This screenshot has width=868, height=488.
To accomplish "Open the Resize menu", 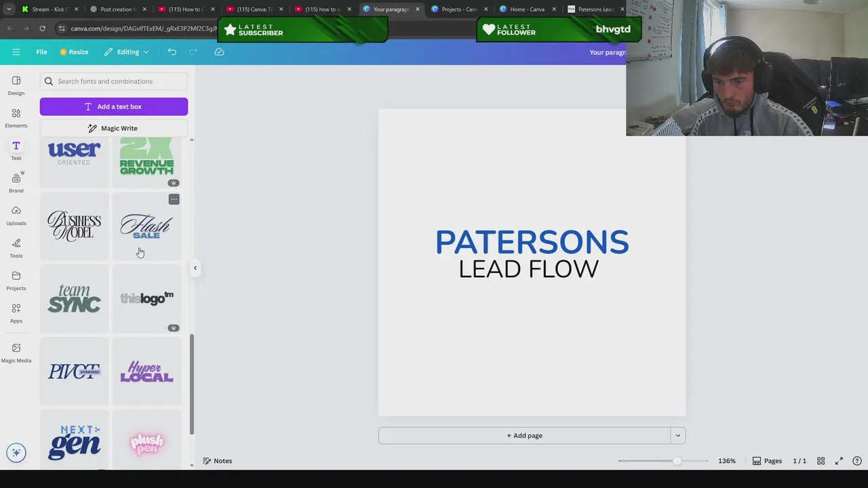I will tap(74, 52).
